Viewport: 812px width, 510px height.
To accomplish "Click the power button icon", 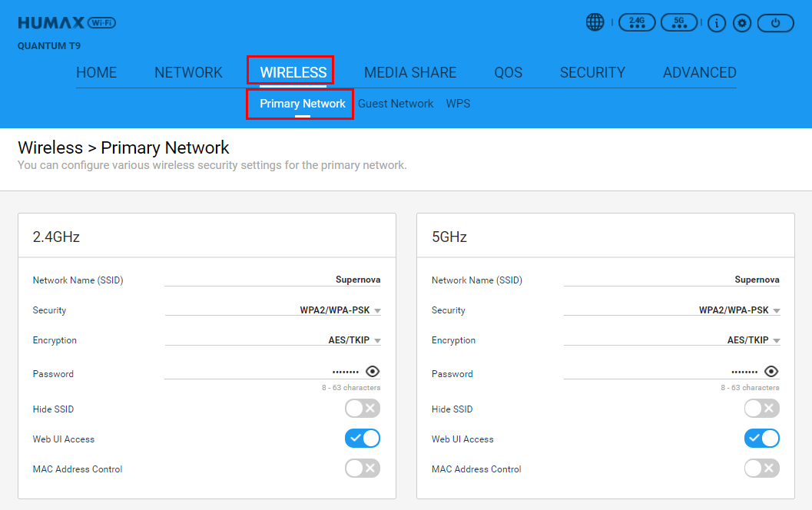I will pyautogui.click(x=775, y=23).
